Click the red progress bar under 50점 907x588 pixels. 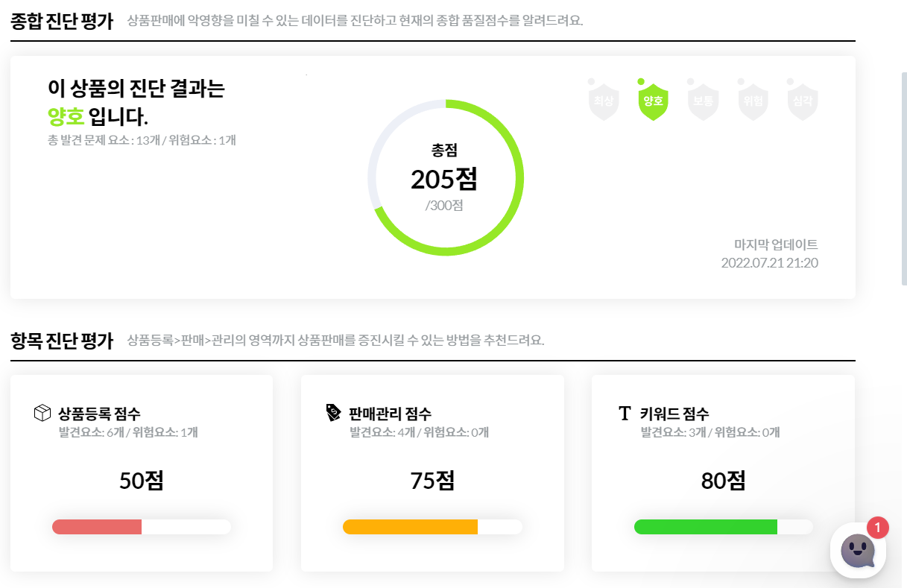97,526
